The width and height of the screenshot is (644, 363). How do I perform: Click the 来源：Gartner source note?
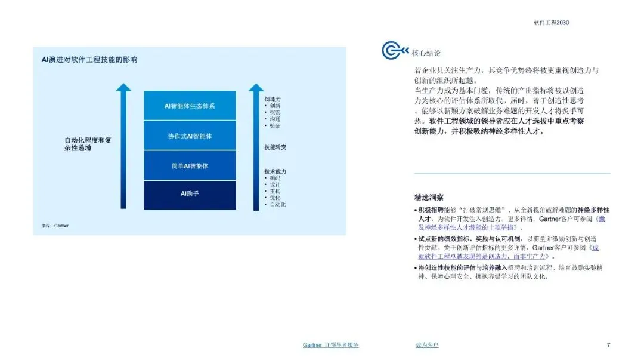pos(55,226)
